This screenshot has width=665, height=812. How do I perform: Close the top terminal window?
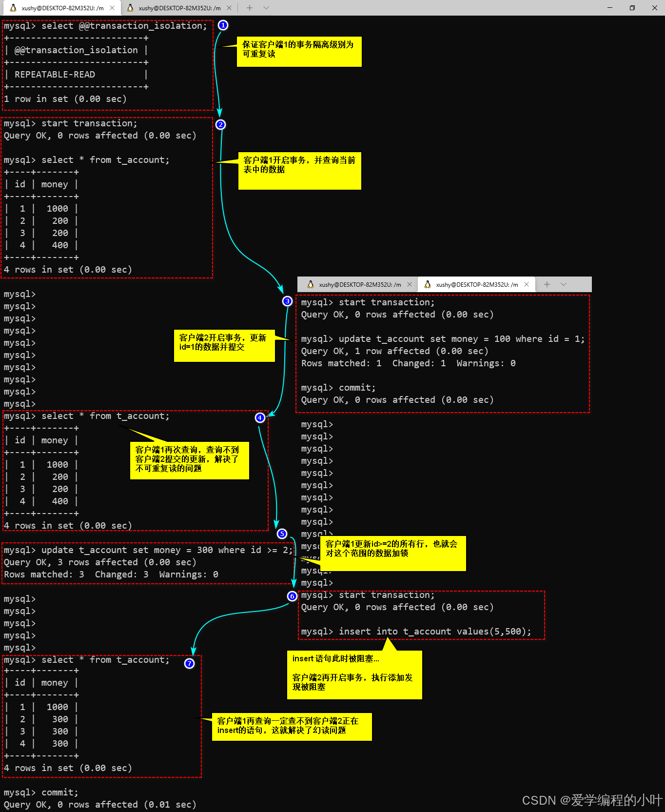click(x=654, y=8)
